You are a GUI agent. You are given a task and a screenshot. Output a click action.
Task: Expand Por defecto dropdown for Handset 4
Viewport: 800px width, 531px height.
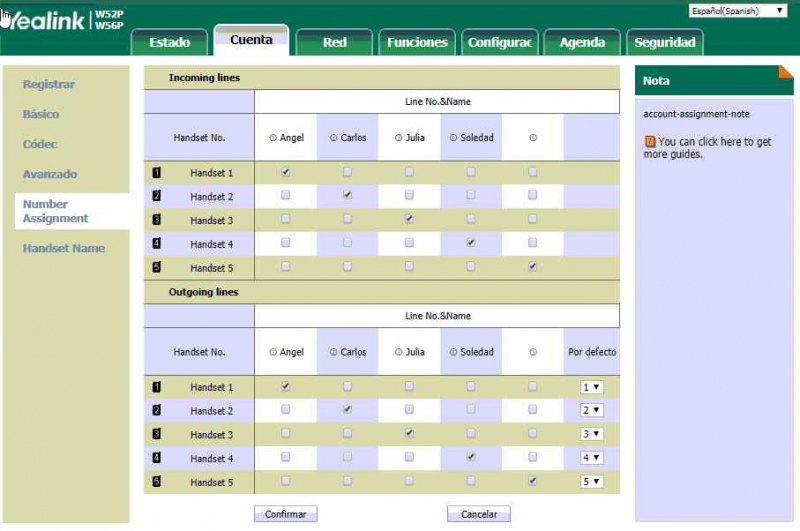pos(592,458)
